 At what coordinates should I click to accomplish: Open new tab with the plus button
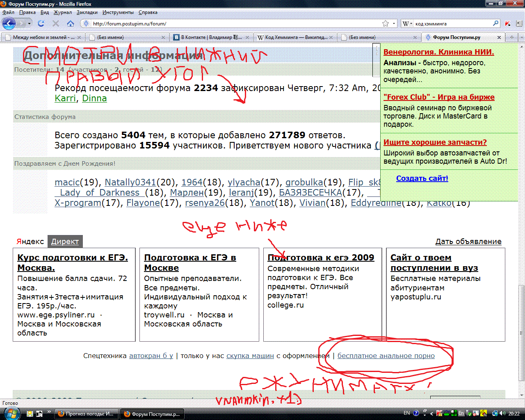[511, 37]
